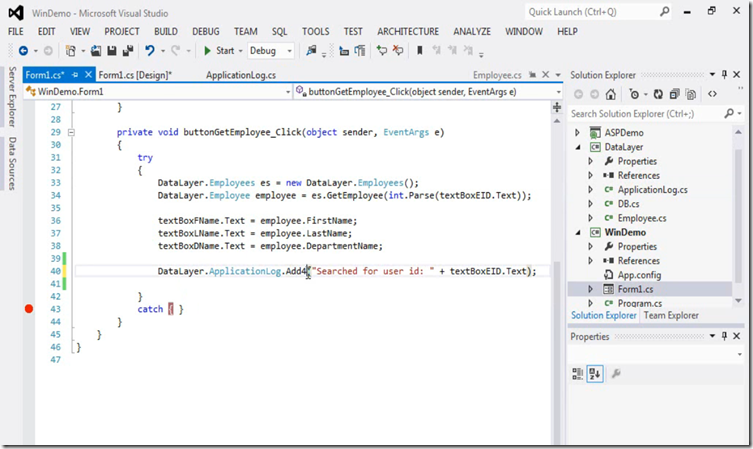Click the Save All multiple disks icon

pyautogui.click(x=128, y=50)
